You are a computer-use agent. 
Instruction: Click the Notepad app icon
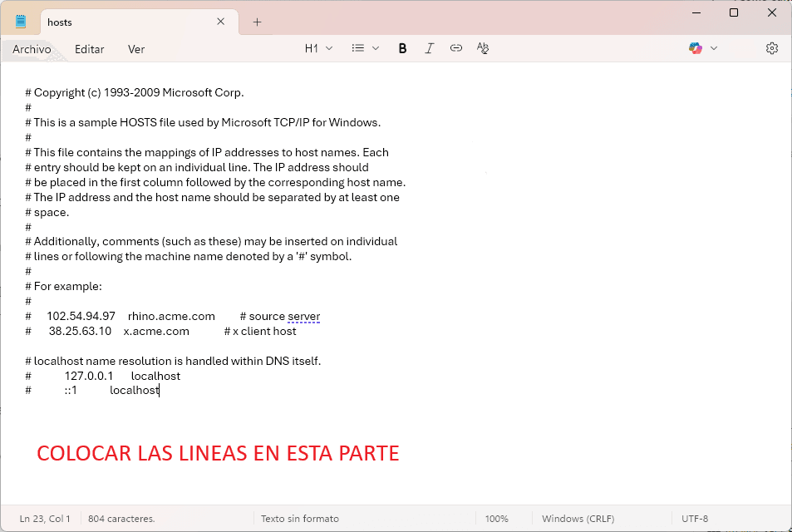coord(21,22)
